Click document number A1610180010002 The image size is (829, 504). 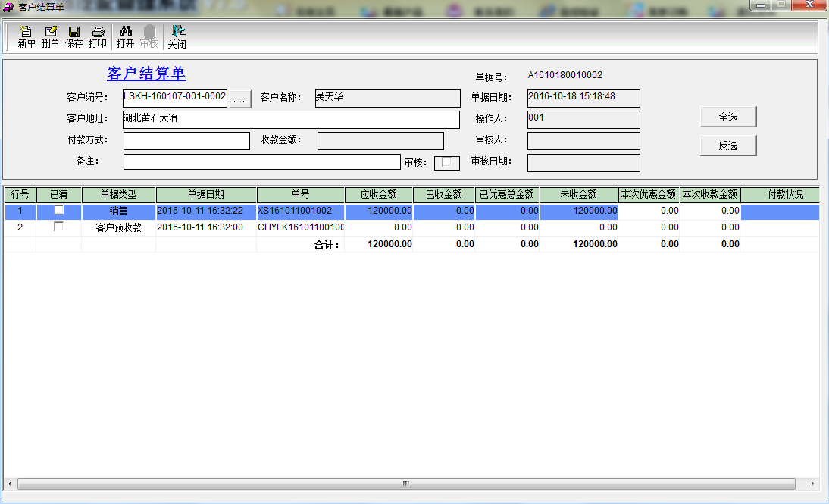coord(565,75)
